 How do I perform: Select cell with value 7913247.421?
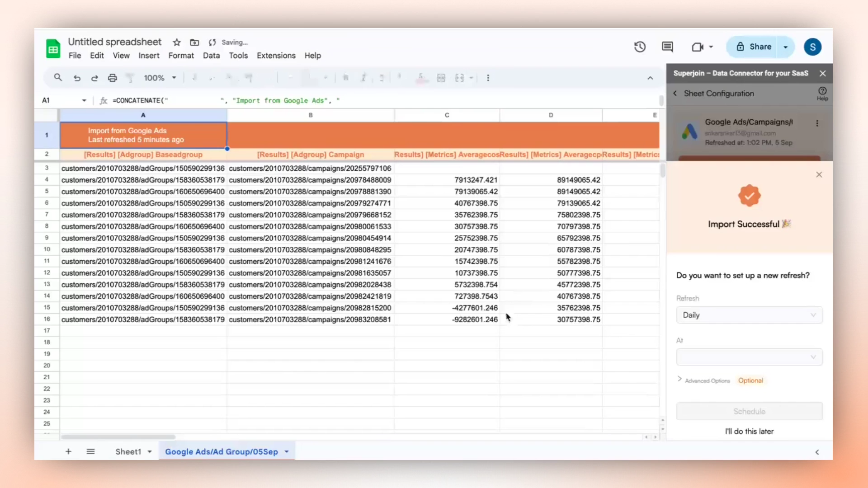447,180
